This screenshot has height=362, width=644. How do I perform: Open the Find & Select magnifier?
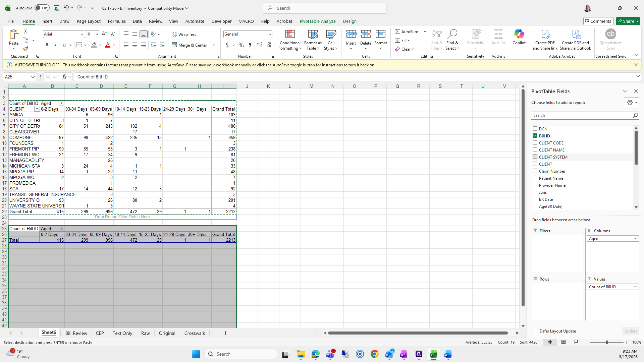452,34
